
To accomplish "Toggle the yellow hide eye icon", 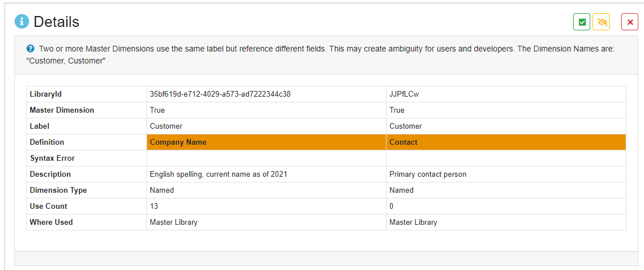I will [x=601, y=22].
